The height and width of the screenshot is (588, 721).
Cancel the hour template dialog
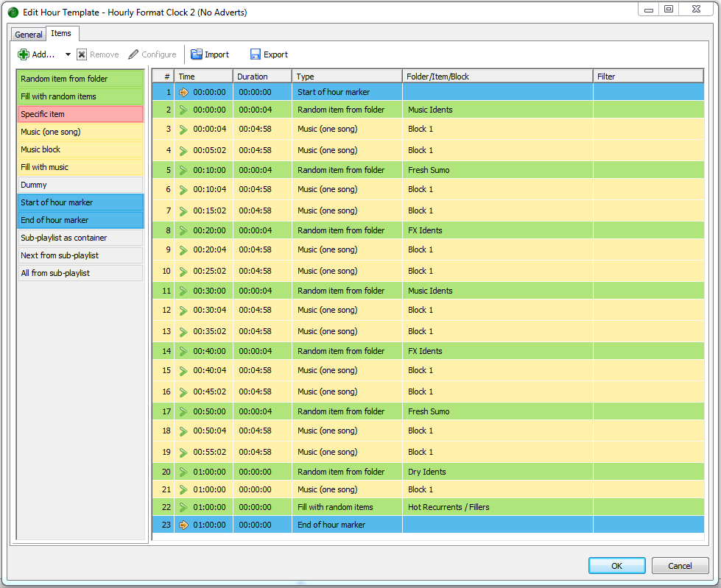pyautogui.click(x=680, y=566)
